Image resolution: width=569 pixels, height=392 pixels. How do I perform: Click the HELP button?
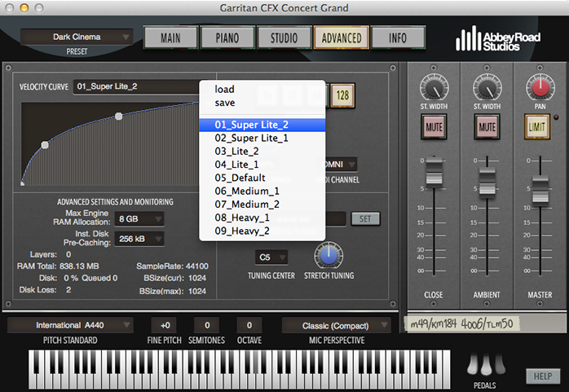(x=543, y=377)
